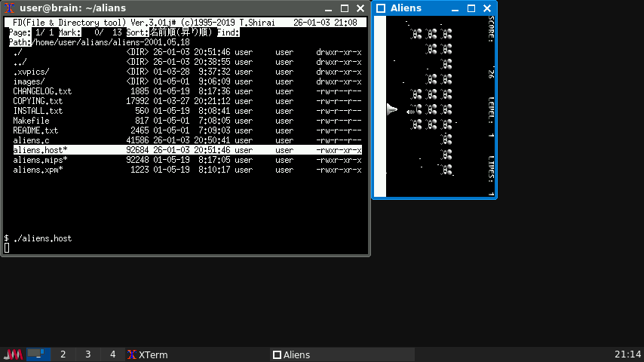Open the images/ directory entry
Image resolution: width=644 pixels, height=362 pixels.
[29, 81]
